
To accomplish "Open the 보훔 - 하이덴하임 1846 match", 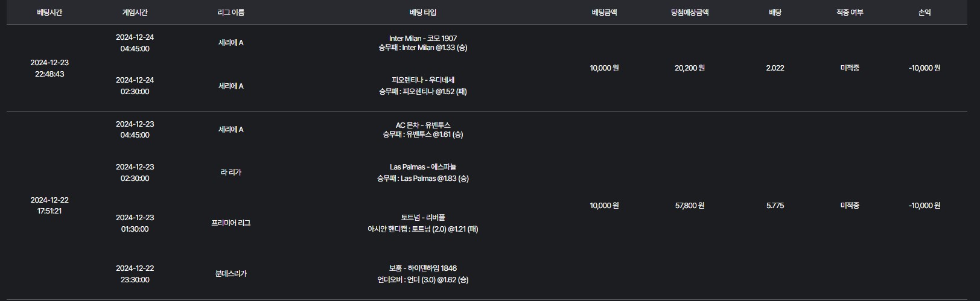I will point(422,268).
